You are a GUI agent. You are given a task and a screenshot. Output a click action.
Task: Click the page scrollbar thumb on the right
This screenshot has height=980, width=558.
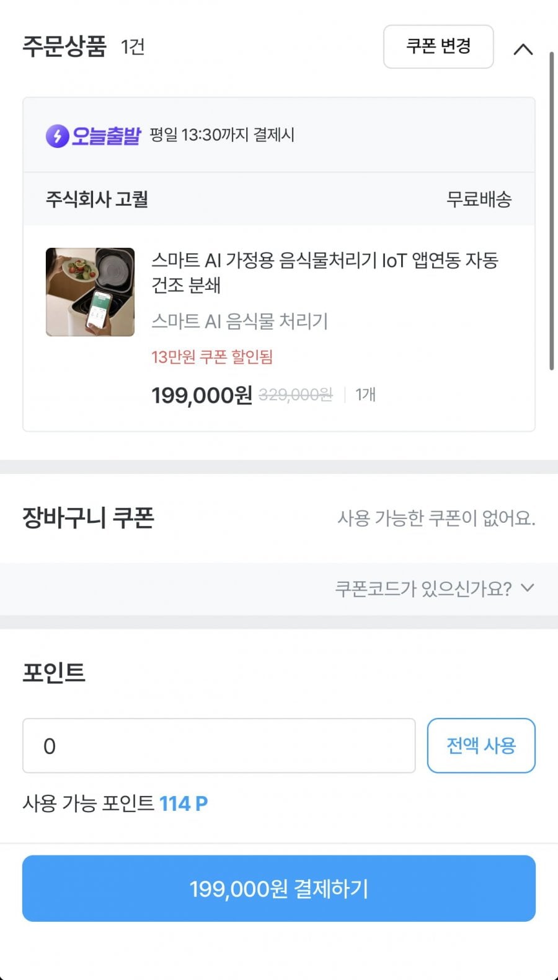point(551,211)
